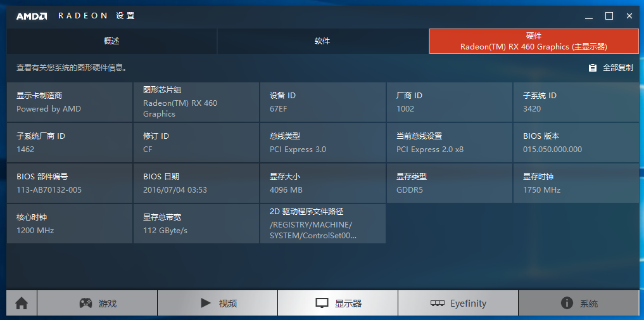Image resolution: width=644 pixels, height=320 pixels.
Task: Click the gamepad icon for 游戏
Action: pyautogui.click(x=85, y=303)
